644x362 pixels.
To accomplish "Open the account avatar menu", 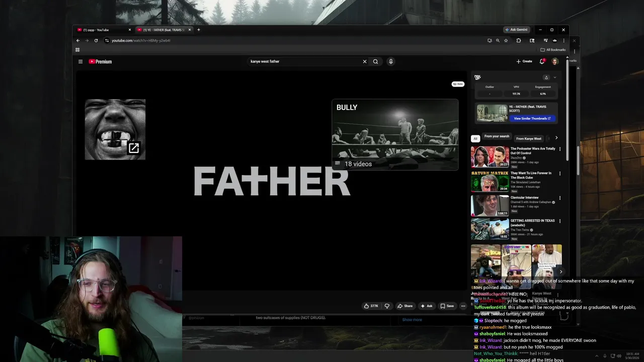I will click(555, 61).
